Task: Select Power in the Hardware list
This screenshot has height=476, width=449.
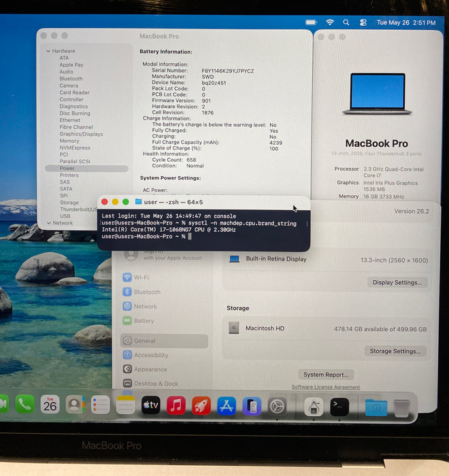Action: (x=86, y=168)
